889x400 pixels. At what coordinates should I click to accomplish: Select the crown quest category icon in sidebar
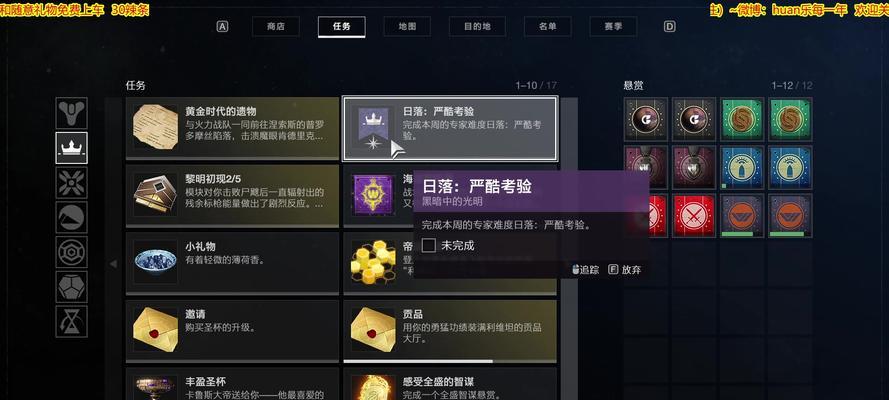tap(71, 148)
